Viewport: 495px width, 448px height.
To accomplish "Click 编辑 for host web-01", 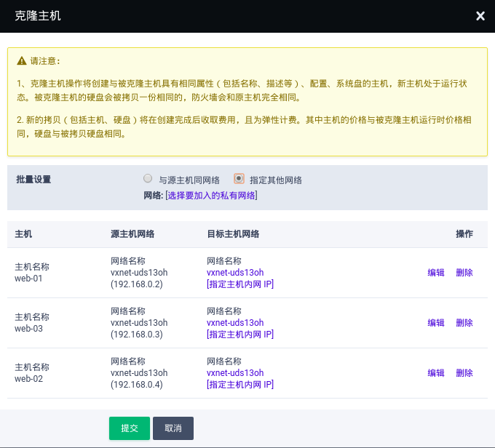I will tap(436, 273).
